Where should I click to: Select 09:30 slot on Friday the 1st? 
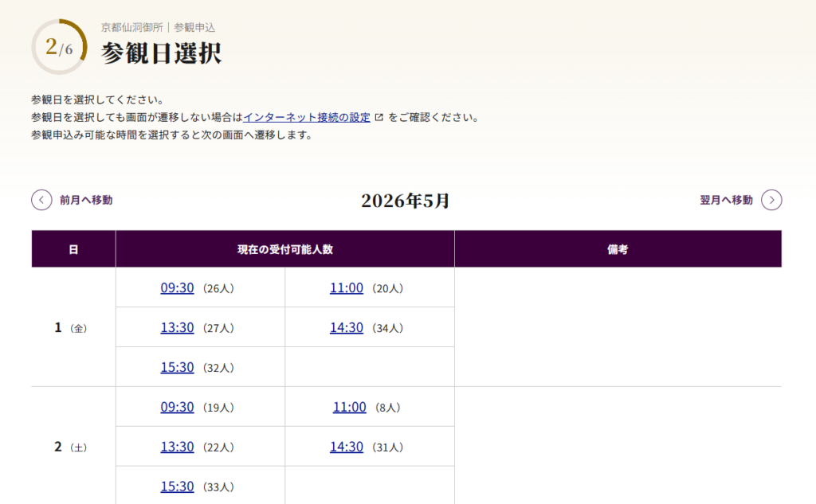pyautogui.click(x=177, y=288)
